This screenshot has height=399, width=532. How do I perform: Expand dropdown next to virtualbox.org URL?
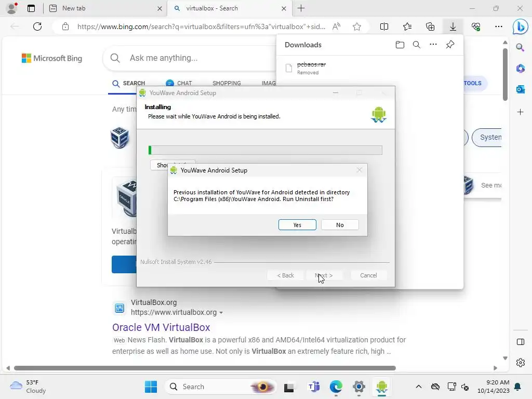(x=221, y=312)
